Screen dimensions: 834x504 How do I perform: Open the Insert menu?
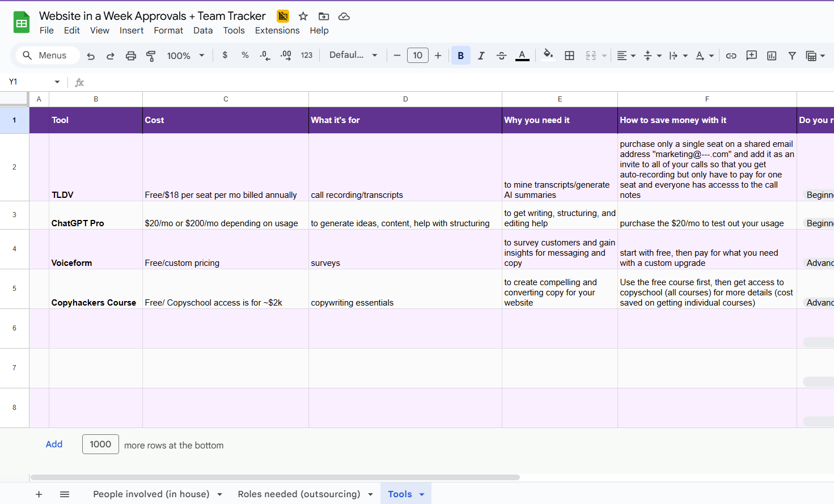click(x=132, y=31)
